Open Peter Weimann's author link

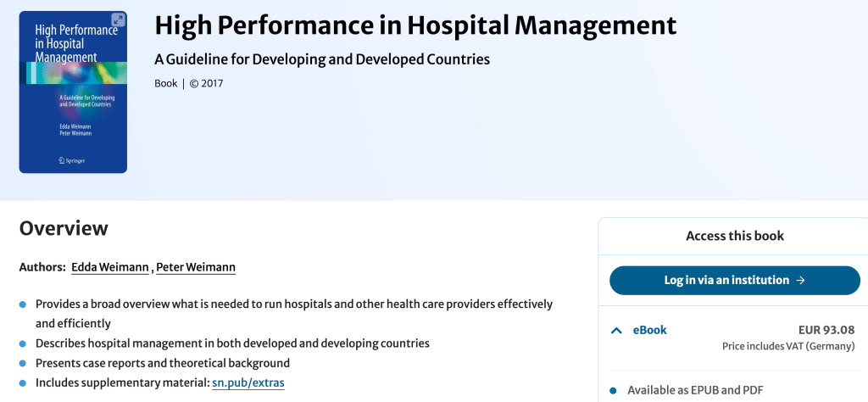point(196,267)
